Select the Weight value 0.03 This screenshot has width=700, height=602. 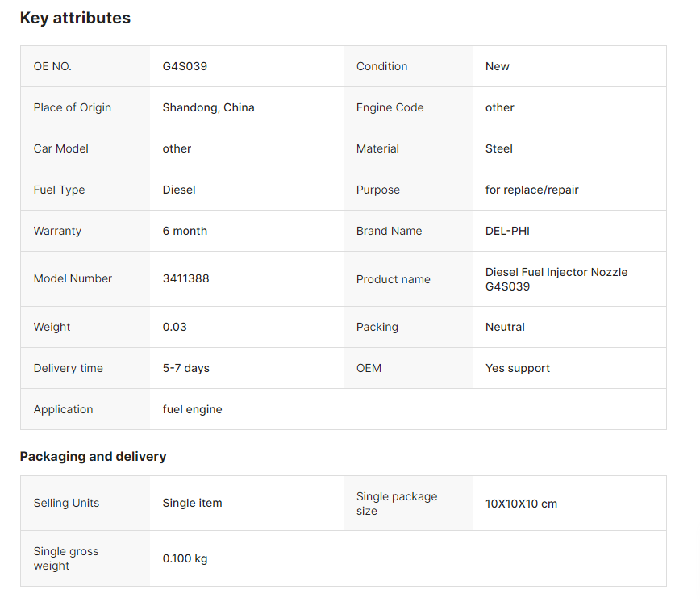click(174, 327)
